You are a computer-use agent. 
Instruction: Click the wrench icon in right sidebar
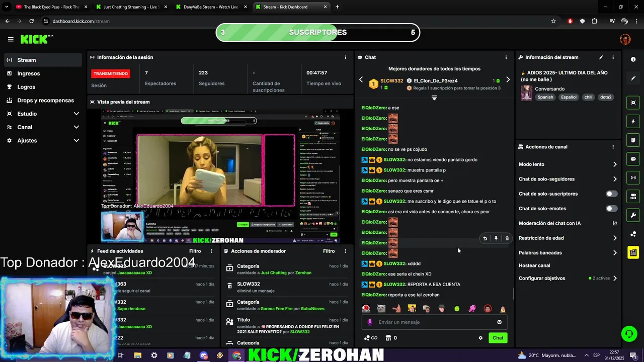633,215
